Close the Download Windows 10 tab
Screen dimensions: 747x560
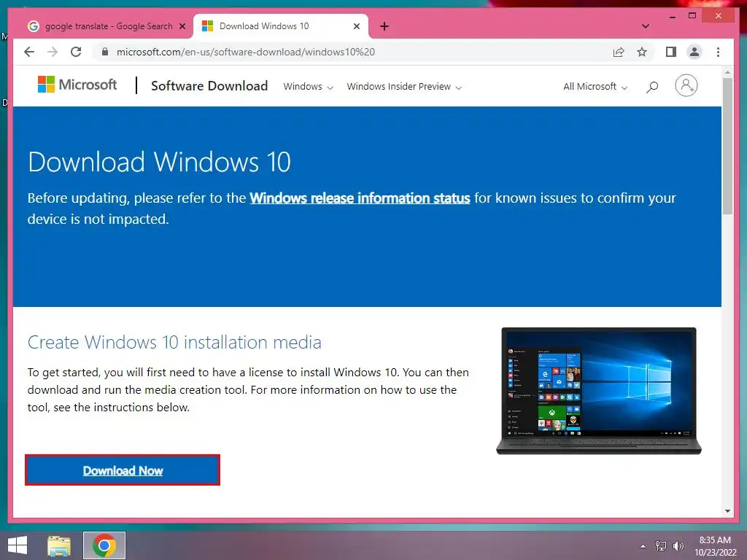(x=356, y=26)
